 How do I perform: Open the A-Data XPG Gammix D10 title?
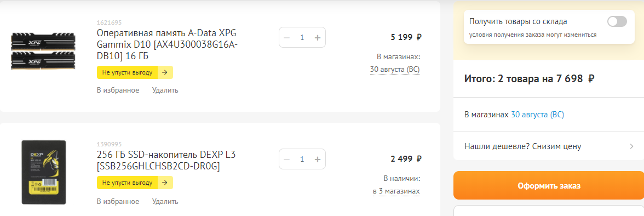click(x=167, y=44)
